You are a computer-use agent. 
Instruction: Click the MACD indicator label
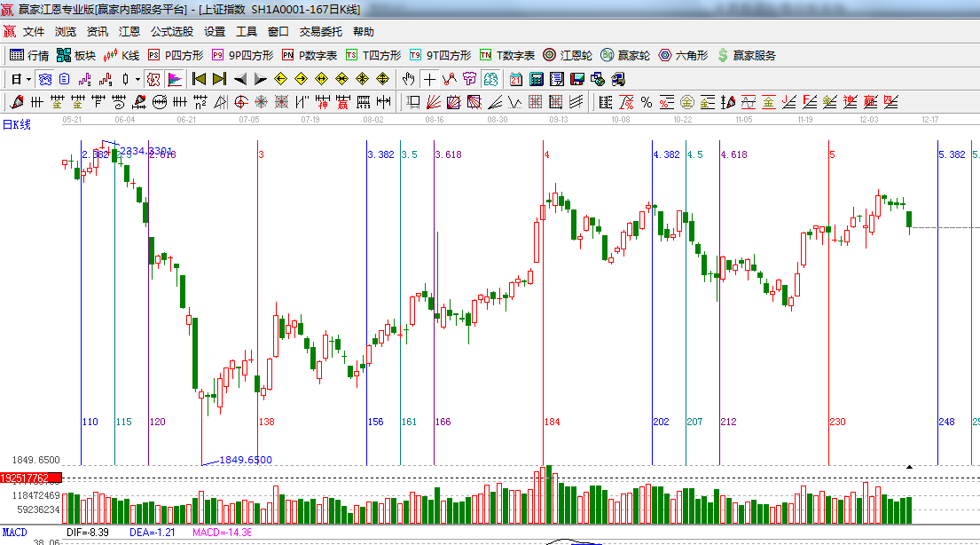(14, 532)
